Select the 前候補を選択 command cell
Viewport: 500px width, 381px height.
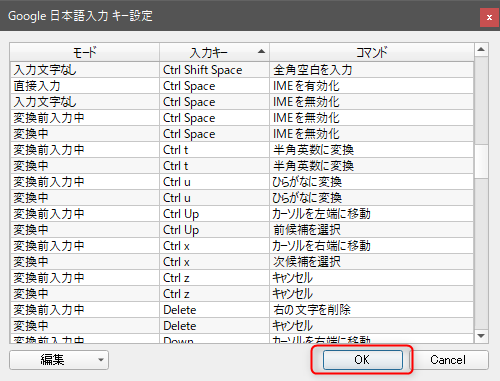[x=372, y=230]
